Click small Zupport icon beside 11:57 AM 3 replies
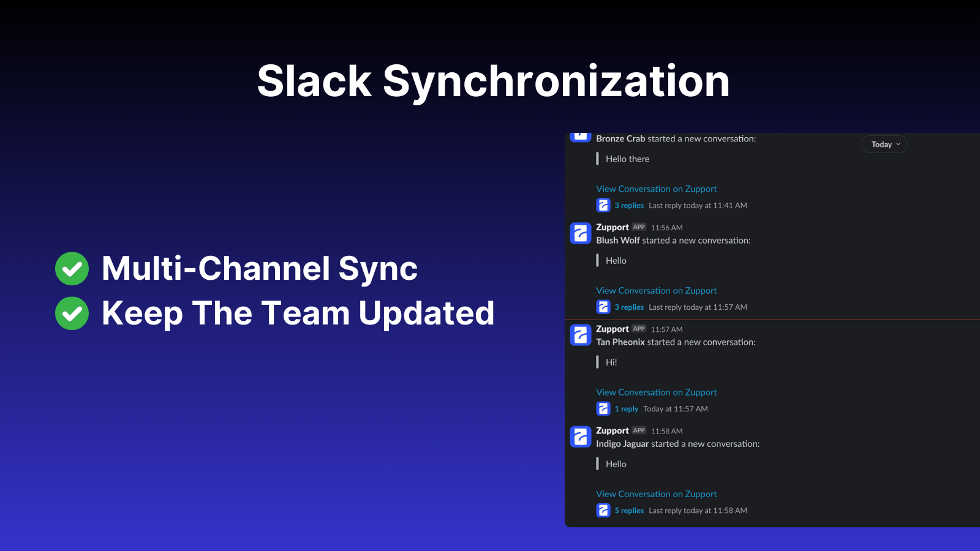 (603, 307)
